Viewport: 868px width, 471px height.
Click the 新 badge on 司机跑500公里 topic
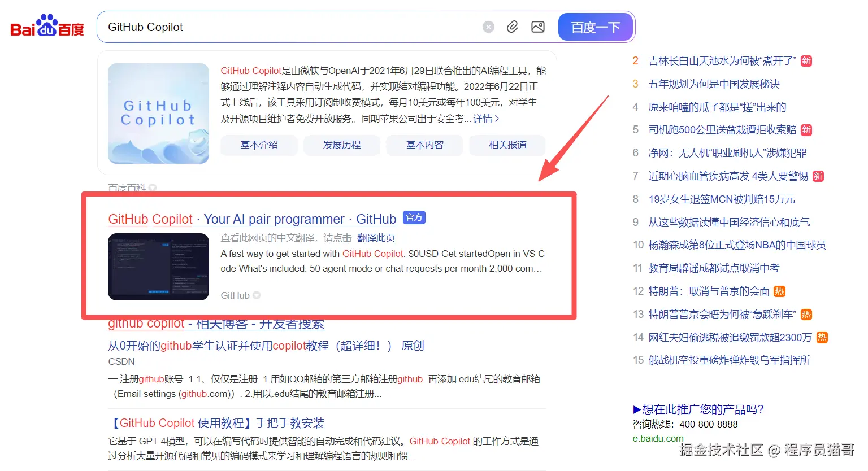(806, 130)
